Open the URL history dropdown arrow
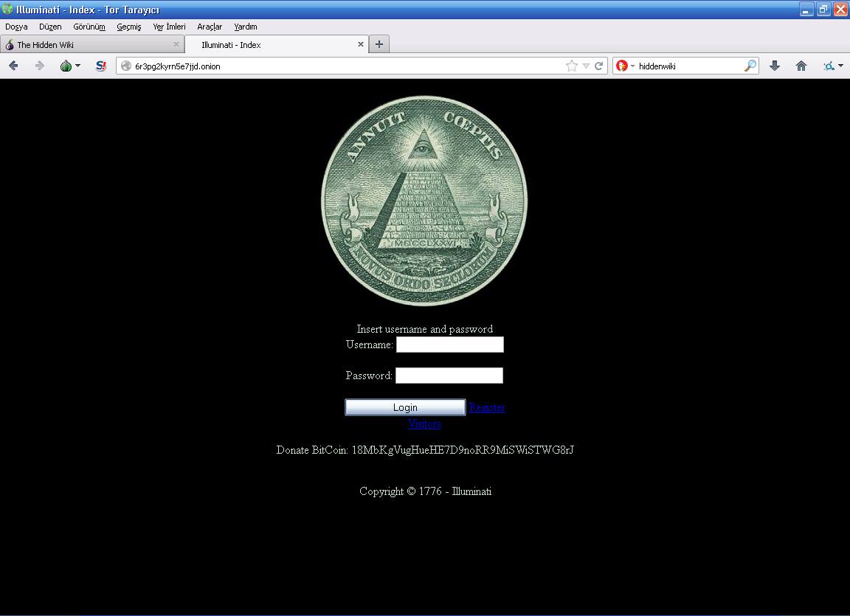This screenshot has width=850, height=616. pyautogui.click(x=586, y=66)
